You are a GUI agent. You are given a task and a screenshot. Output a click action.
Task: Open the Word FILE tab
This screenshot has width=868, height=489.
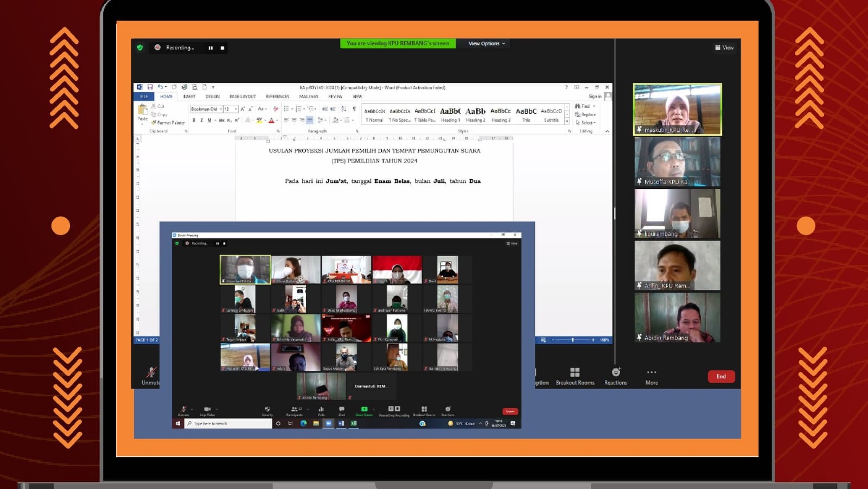(x=144, y=97)
